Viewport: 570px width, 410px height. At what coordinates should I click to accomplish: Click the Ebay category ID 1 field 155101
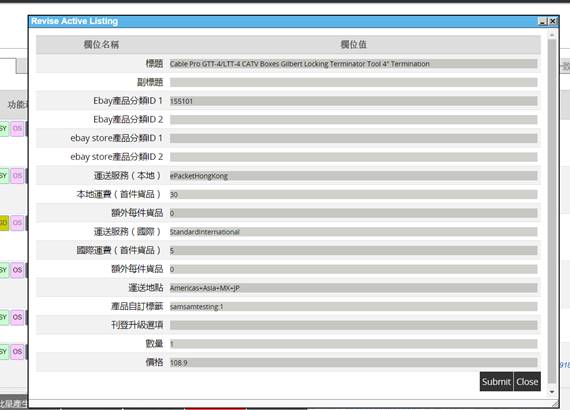[x=353, y=101]
